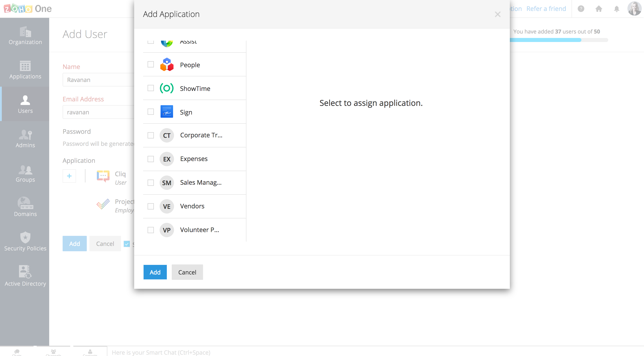Check the Corporate Tr... application checkbox
644x356 pixels.
tap(150, 135)
